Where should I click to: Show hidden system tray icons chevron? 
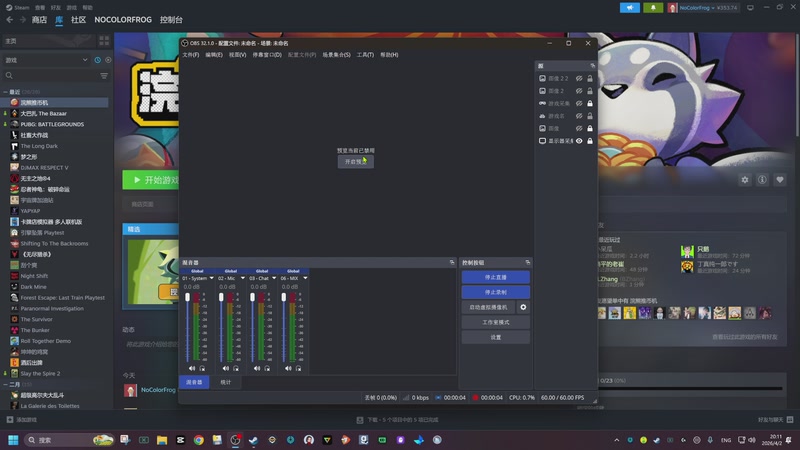click(617, 440)
